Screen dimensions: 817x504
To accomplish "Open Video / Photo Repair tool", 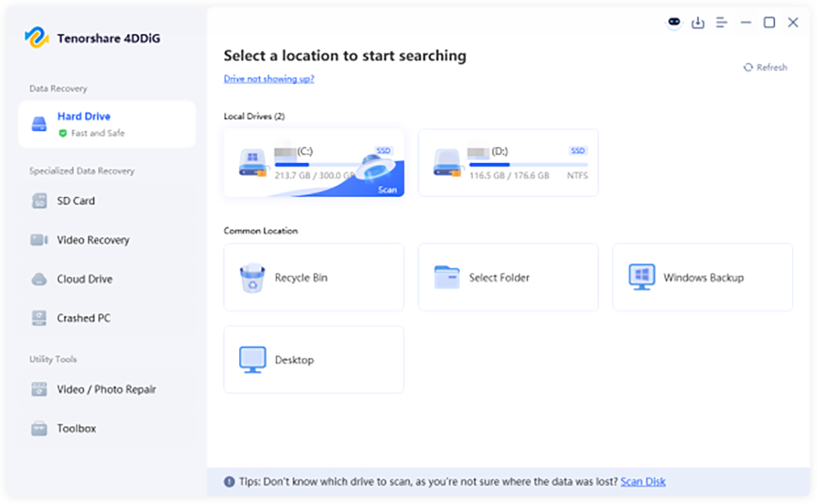I will coord(106,390).
